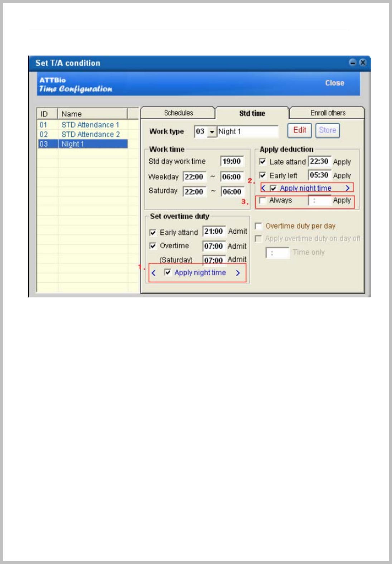Open the Enroll others tab
The height and width of the screenshot is (564, 392).
click(328, 113)
